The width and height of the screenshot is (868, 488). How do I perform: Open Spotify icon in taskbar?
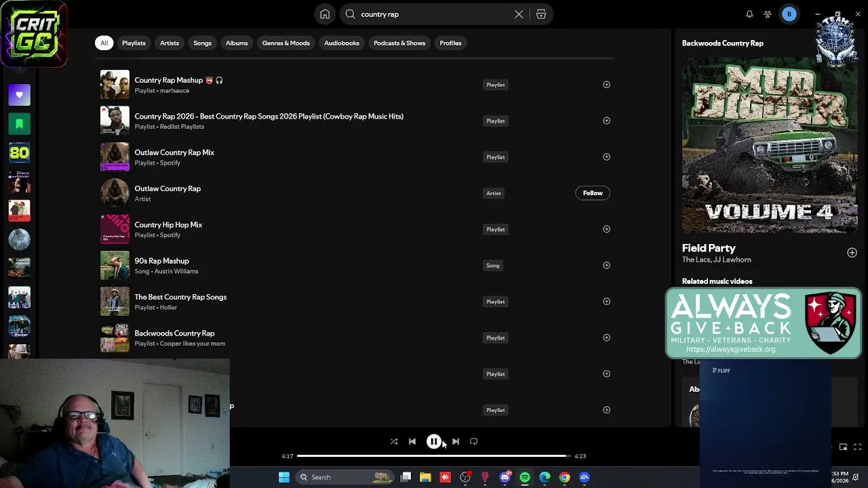525,477
